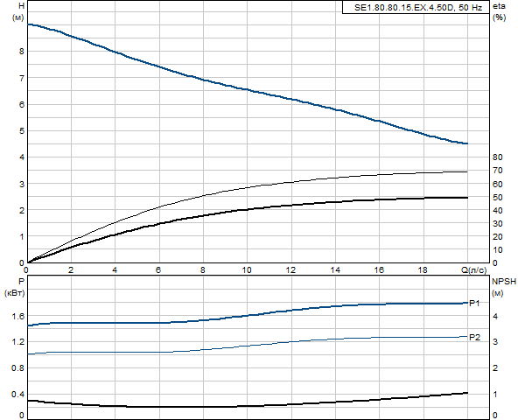518x420 pixels.
Task: Click the 16 tick on the flow axis
Action: [379, 270]
